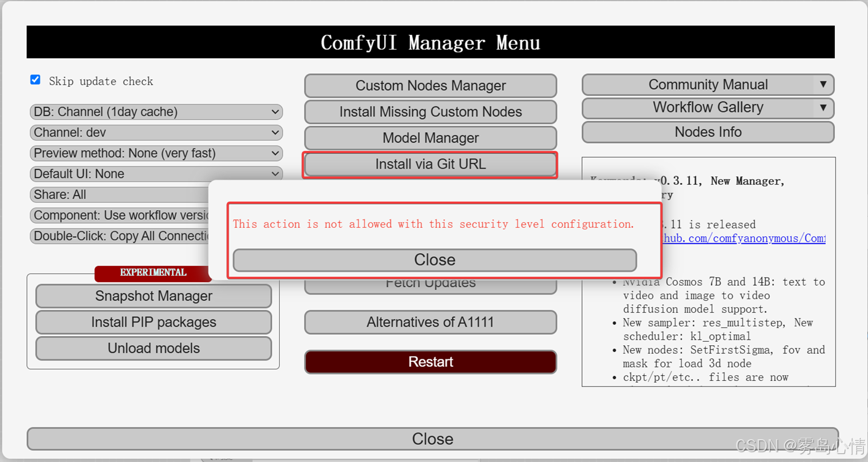Open the Snapshot Manager
The height and width of the screenshot is (462, 868).
click(x=153, y=296)
